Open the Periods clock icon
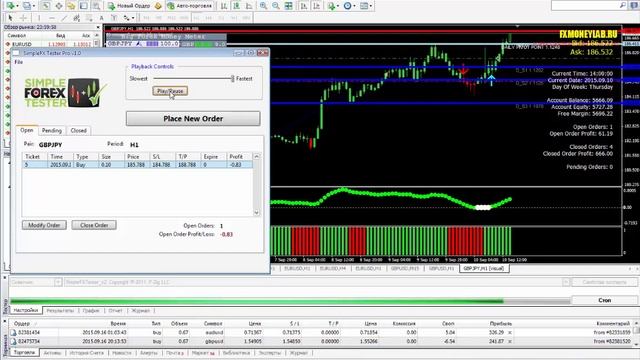Screen dimensions: 640x360 [x=347, y=6]
